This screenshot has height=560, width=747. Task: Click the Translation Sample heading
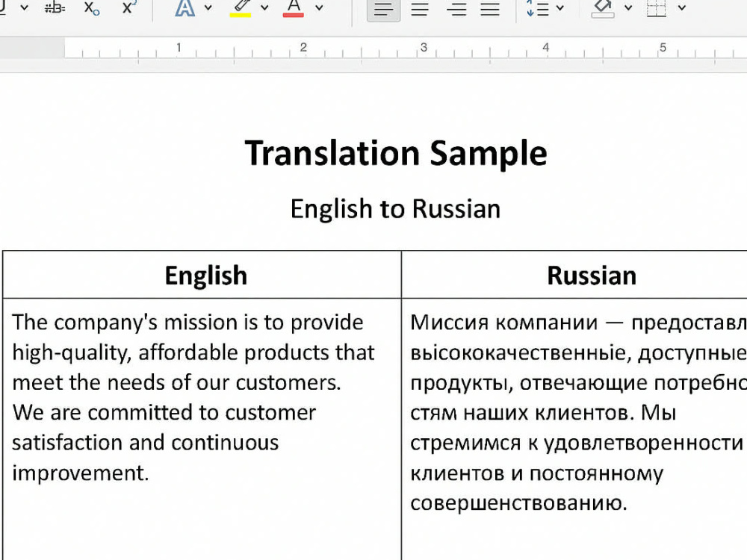point(396,153)
